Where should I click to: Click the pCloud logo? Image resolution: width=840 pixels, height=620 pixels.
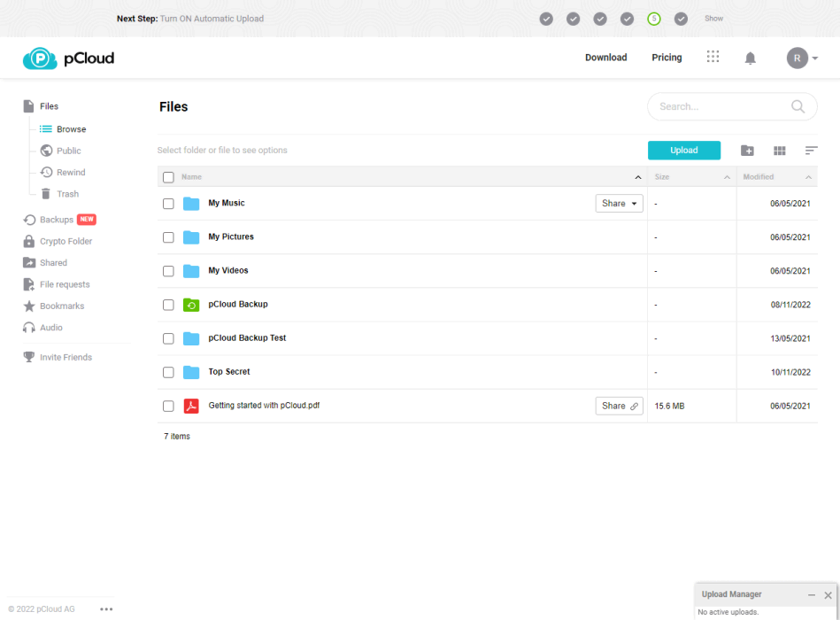pos(68,58)
